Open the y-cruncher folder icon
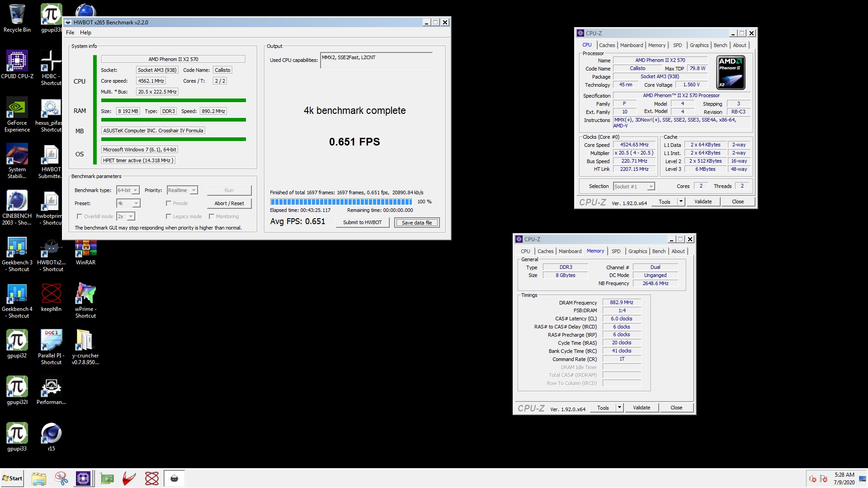 (85, 347)
